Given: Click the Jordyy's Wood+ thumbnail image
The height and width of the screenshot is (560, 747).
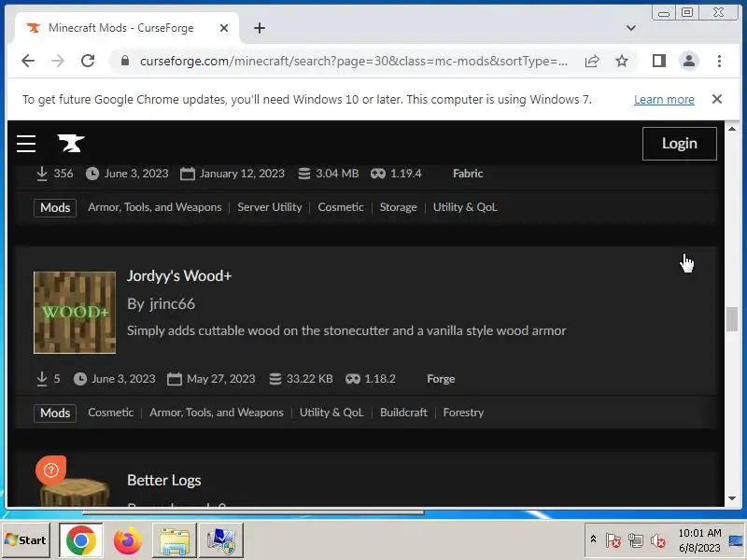Looking at the screenshot, I should (75, 313).
